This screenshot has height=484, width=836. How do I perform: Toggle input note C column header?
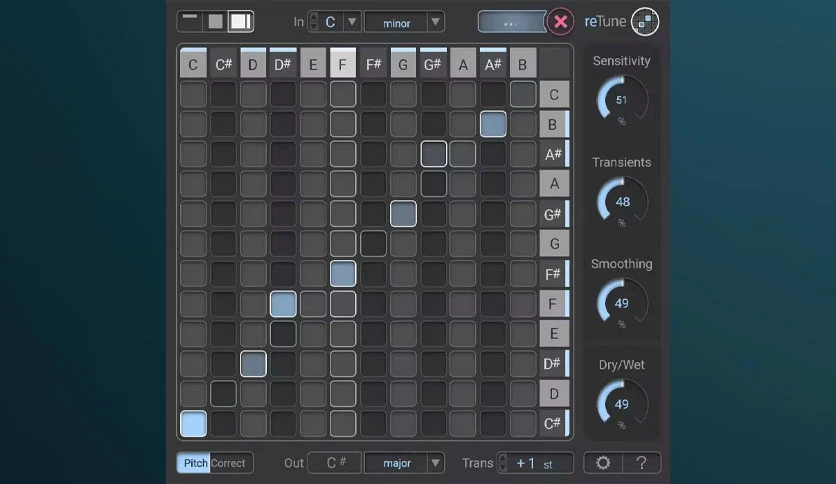pos(193,63)
